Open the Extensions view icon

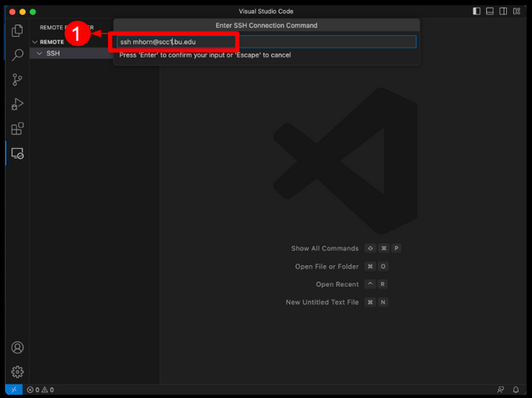click(x=18, y=129)
